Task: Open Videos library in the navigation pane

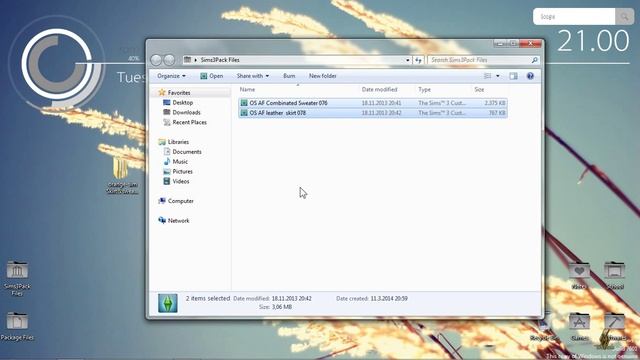Action: coord(180,181)
